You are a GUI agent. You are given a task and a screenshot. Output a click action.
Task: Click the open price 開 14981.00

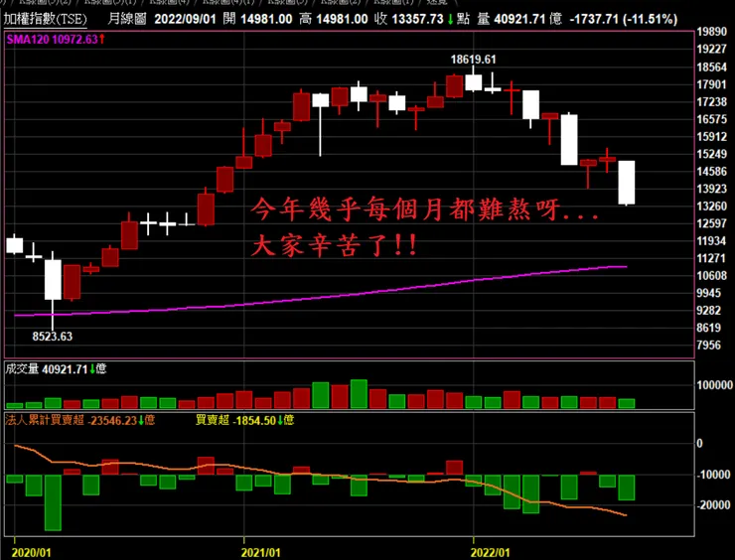(257, 19)
